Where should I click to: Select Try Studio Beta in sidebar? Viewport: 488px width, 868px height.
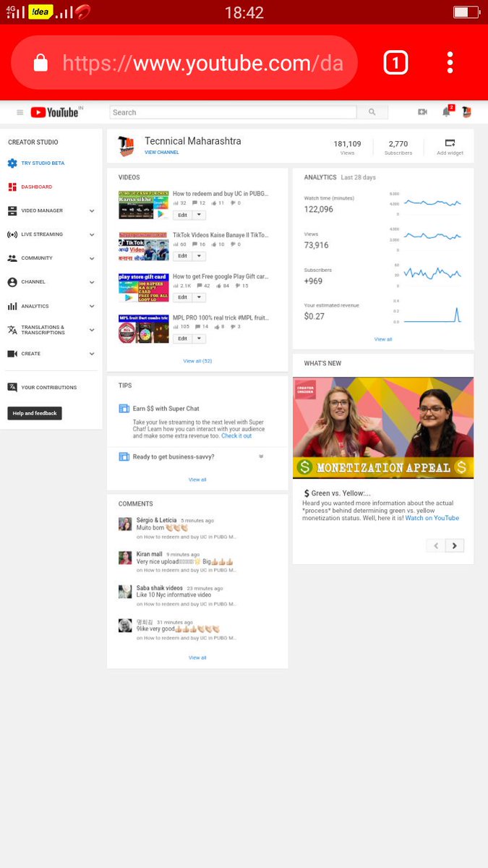(x=43, y=163)
